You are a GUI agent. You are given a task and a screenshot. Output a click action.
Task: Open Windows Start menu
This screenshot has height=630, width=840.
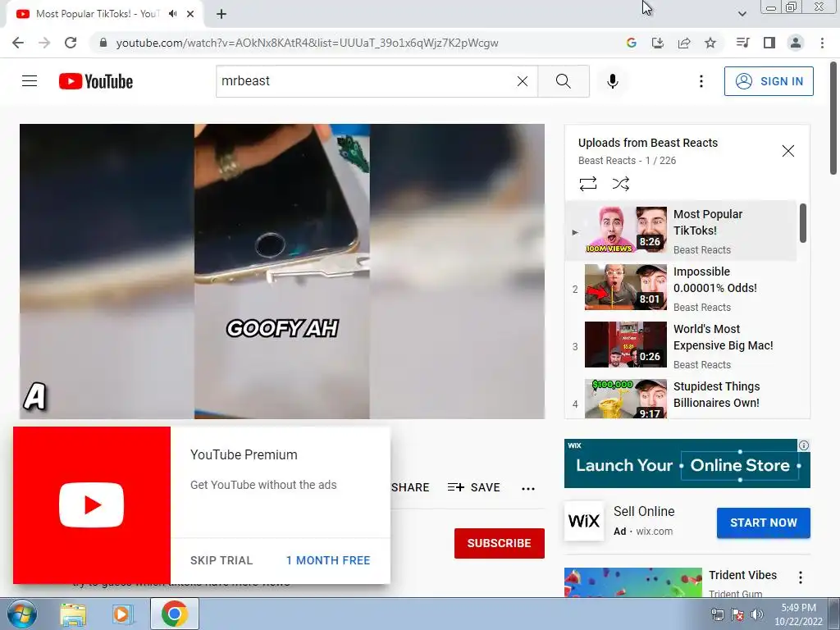point(21,614)
